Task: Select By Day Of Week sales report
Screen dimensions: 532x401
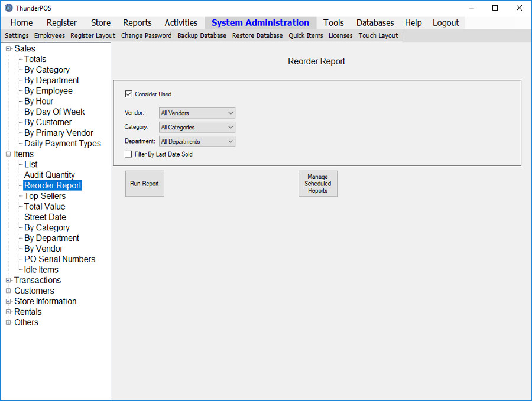Action: point(54,112)
